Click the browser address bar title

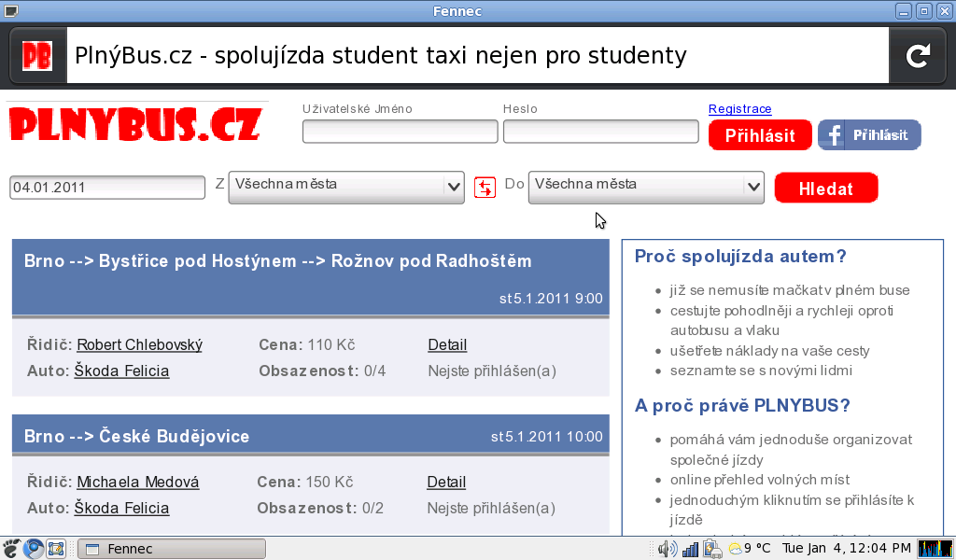click(477, 55)
